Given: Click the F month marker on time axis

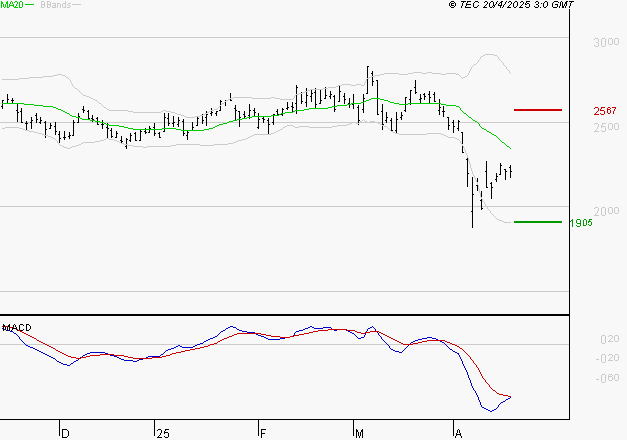Looking at the screenshot, I should (263, 433).
